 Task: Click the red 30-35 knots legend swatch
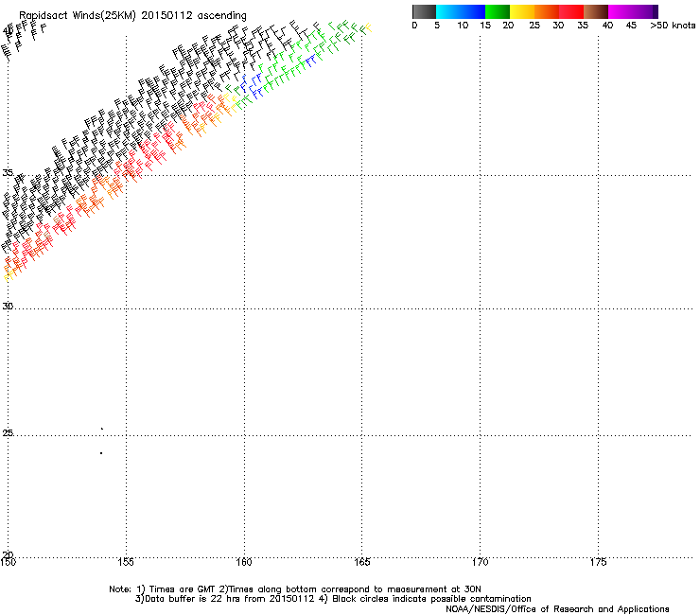click(571, 11)
